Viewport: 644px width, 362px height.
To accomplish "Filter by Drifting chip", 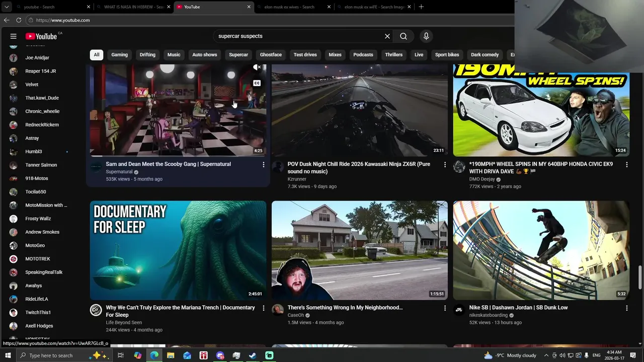I will 147,55.
